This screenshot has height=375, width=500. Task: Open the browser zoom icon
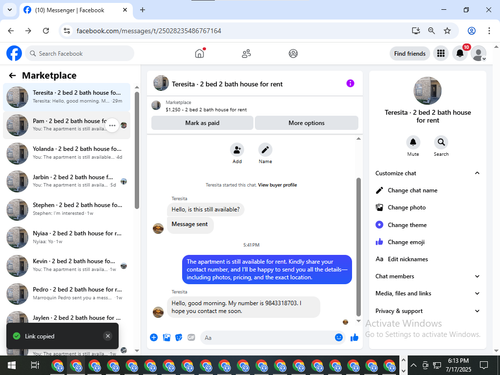point(431,31)
